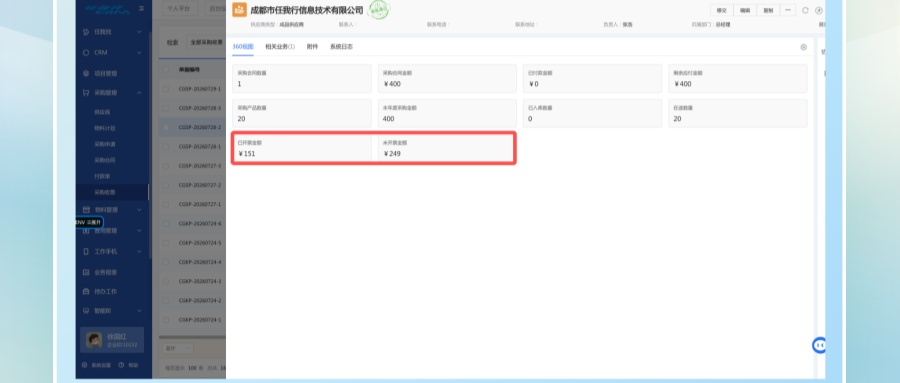
Task: Click the 复制 button
Action: (x=769, y=10)
